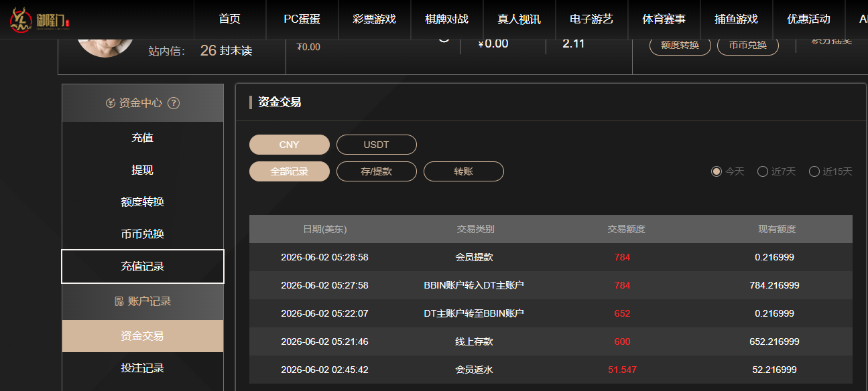The height and width of the screenshot is (391, 868).
Task: Click date 2026-06-02 05:28:58
Action: pos(324,257)
